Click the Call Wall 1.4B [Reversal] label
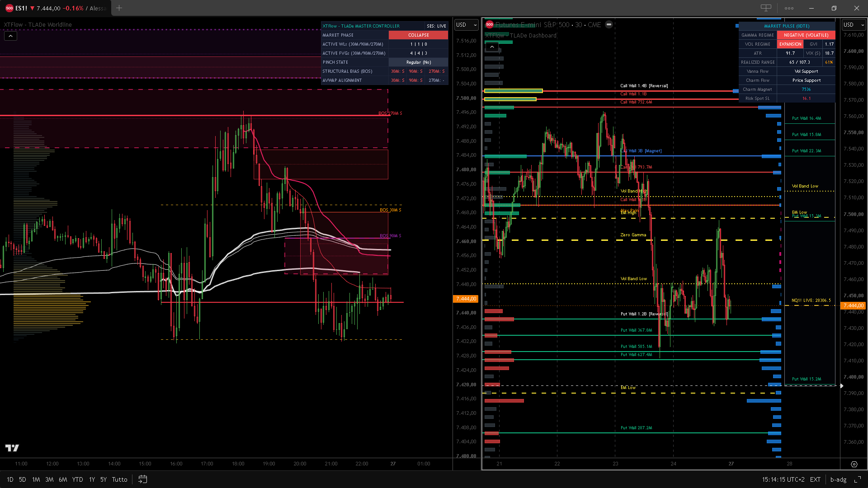Image resolution: width=868 pixels, height=488 pixels. [x=644, y=86]
